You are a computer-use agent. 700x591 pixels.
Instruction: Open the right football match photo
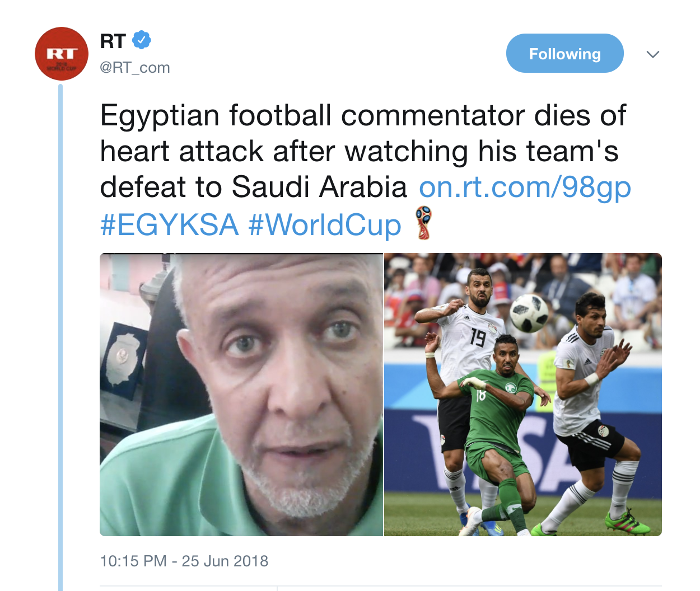pyautogui.click(x=522, y=395)
